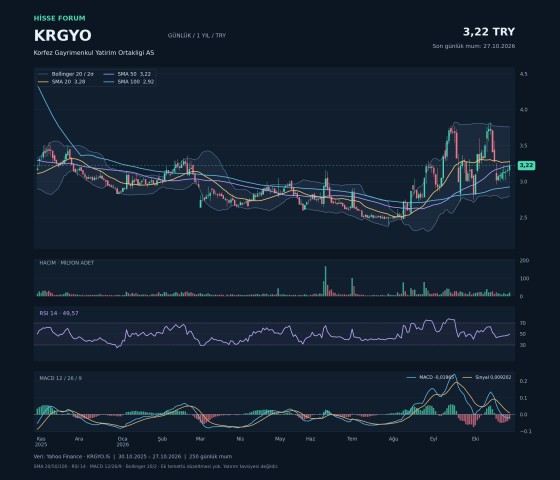
Task: Click the Son günlük mum date text
Action: [474, 46]
